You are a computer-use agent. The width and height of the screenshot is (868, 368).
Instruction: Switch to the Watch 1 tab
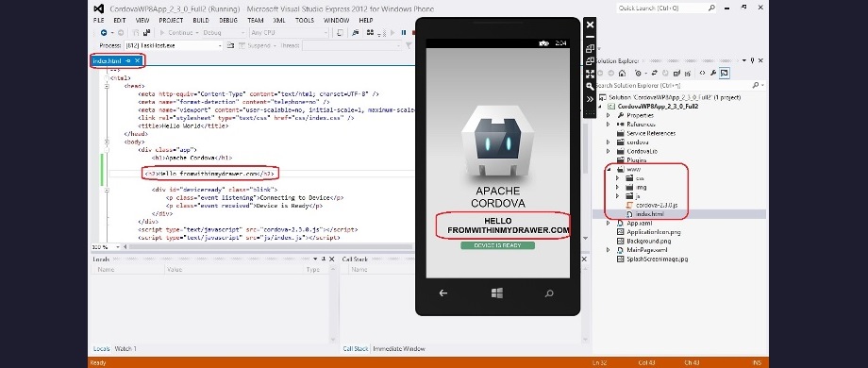125,348
